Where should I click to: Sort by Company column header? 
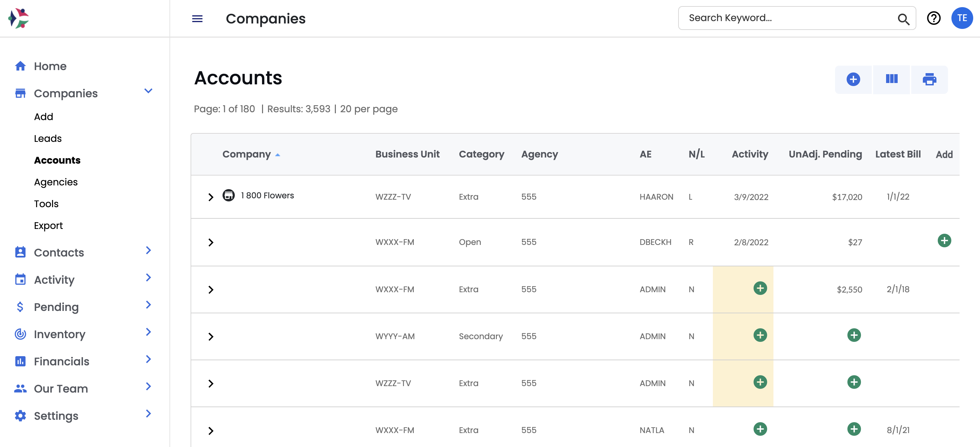click(x=246, y=154)
